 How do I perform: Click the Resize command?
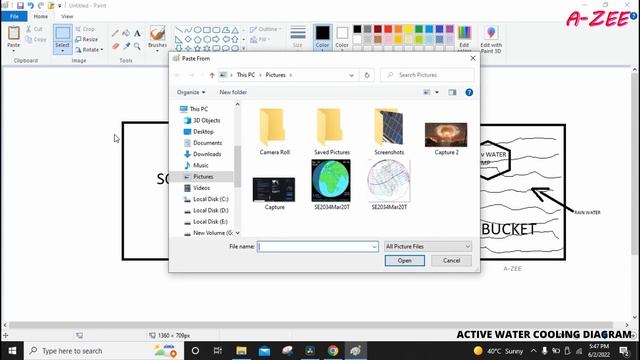[87, 39]
